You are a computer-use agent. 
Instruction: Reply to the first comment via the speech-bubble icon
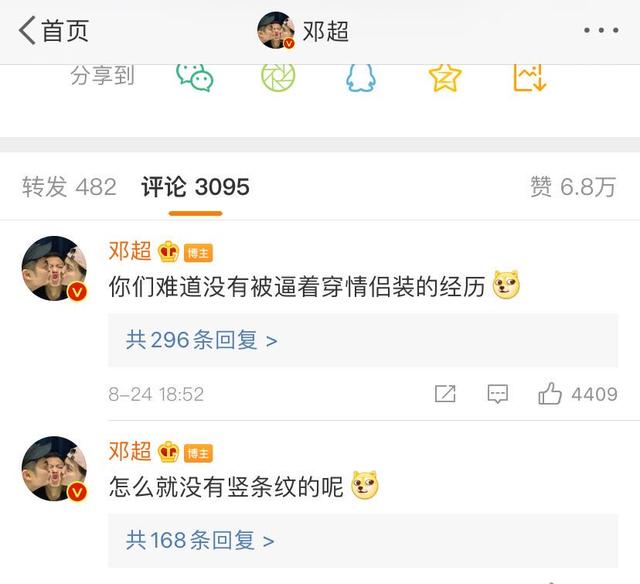[498, 394]
